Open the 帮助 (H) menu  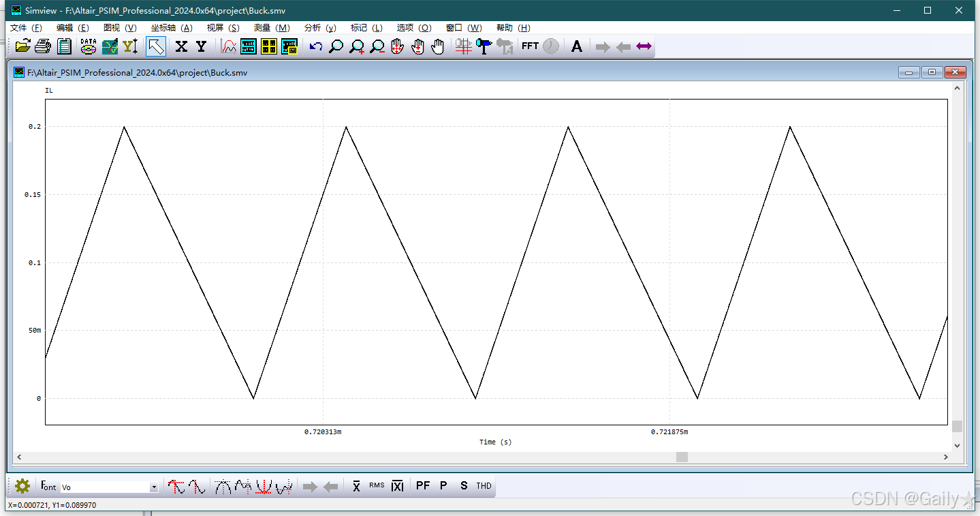513,28
